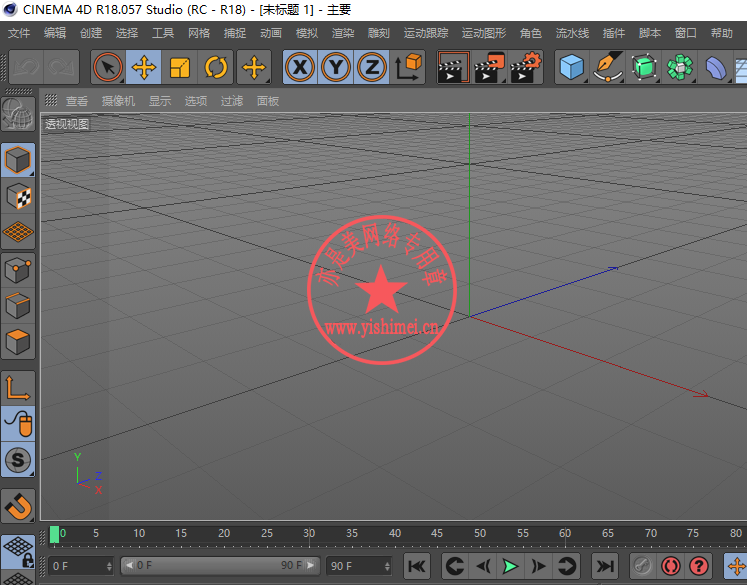Render the active view clapperboard icon
This screenshot has width=747, height=585.
coord(454,67)
